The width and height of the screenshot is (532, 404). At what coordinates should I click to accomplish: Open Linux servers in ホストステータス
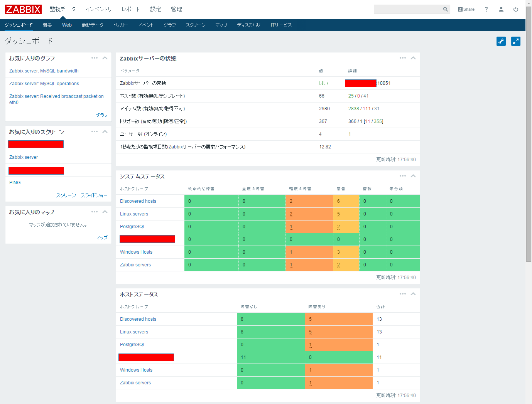click(134, 332)
